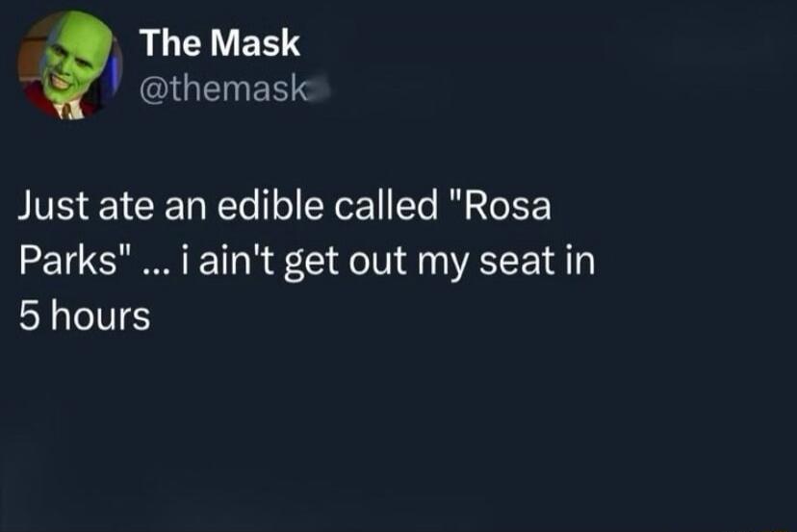The width and height of the screenshot is (797, 532).
Task: Click the "The Mask" display name
Action: pyautogui.click(x=219, y=43)
